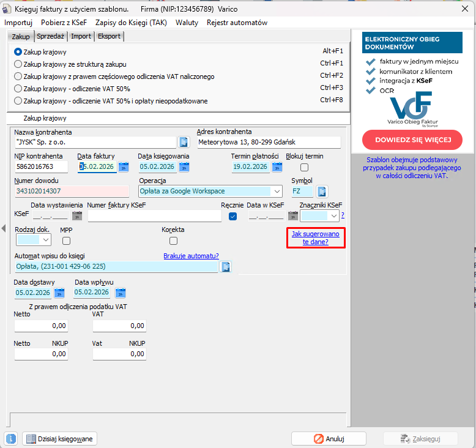
Task: Switch to the Sprzedaż tab
Action: coord(51,36)
